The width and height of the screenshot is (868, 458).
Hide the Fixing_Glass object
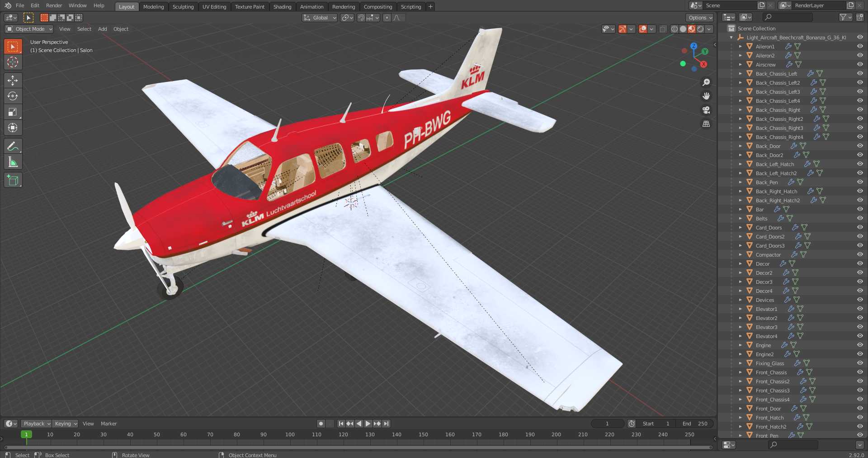[860, 363]
